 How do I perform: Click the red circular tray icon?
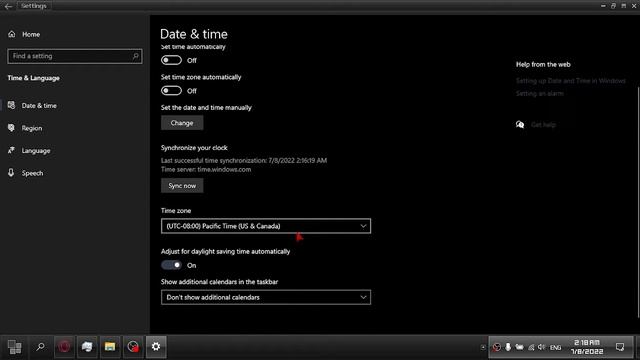click(x=496, y=347)
